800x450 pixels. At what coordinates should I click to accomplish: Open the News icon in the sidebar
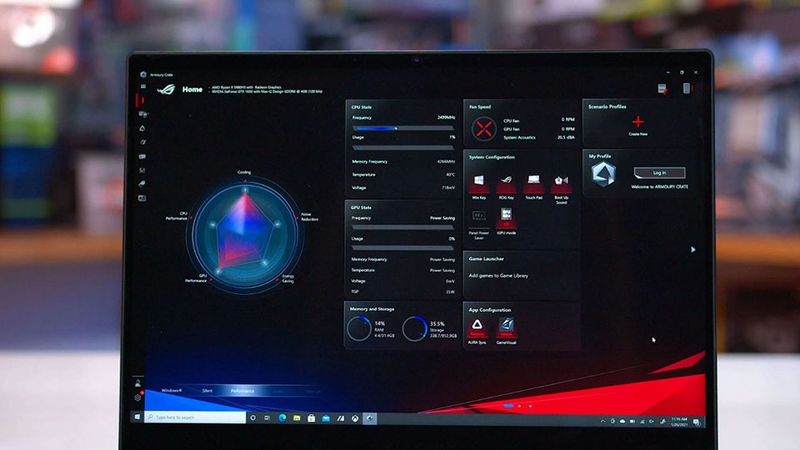142,198
